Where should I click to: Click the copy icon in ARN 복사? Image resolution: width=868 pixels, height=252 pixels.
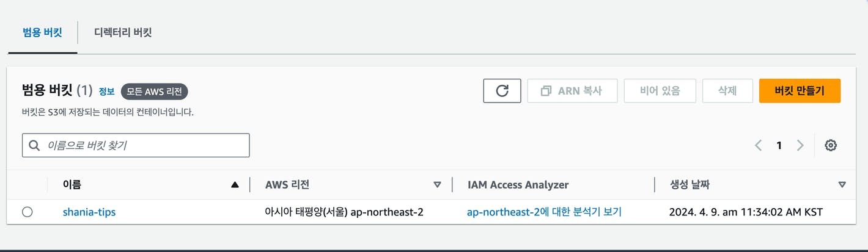546,91
